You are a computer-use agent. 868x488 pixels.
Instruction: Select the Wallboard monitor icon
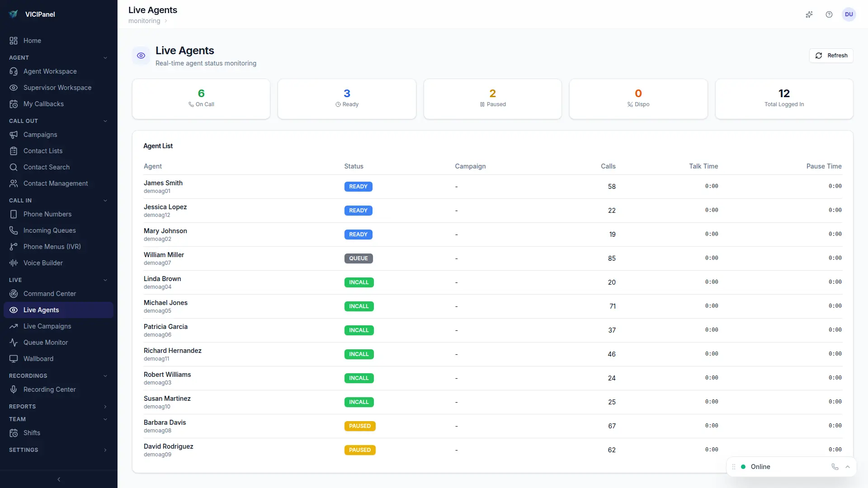14,358
